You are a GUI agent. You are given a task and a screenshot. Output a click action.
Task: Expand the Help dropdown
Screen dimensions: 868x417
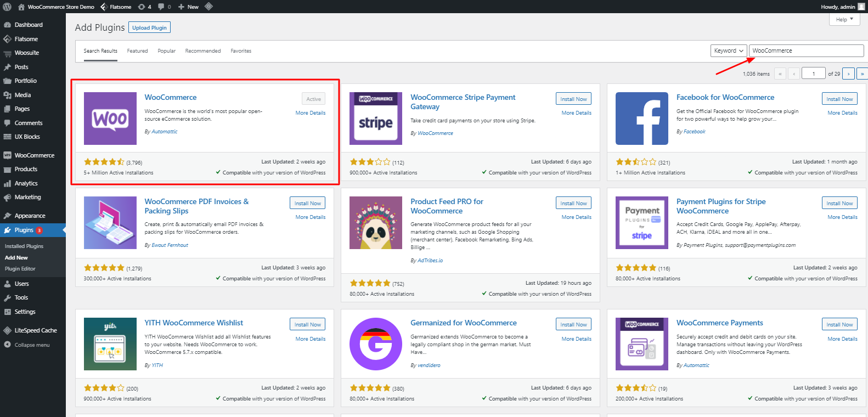click(x=844, y=19)
